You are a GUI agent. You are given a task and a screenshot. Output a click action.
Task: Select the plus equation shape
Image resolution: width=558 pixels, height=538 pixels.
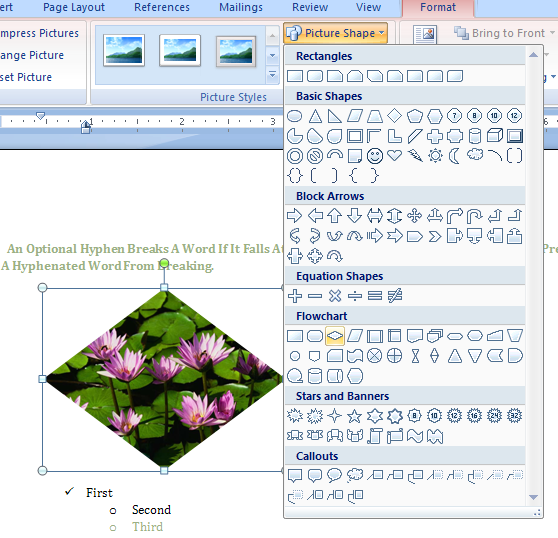295,296
